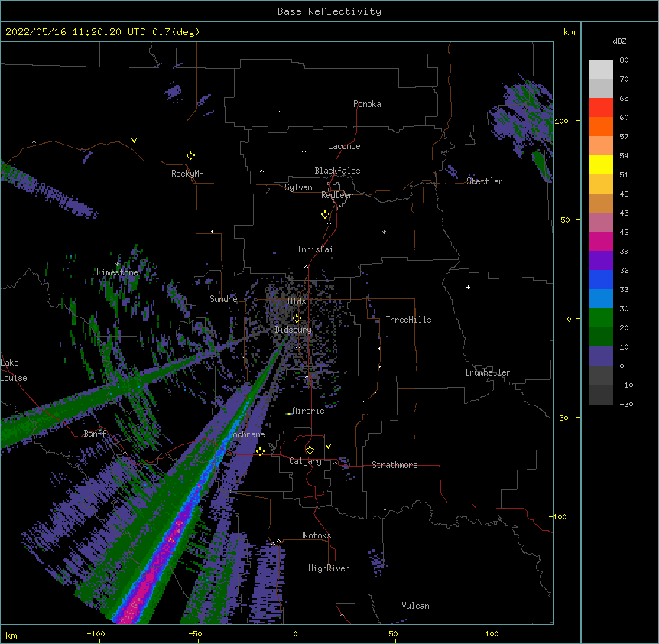This screenshot has height=644, width=659.
Task: Click the Banff label
Action: point(95,434)
